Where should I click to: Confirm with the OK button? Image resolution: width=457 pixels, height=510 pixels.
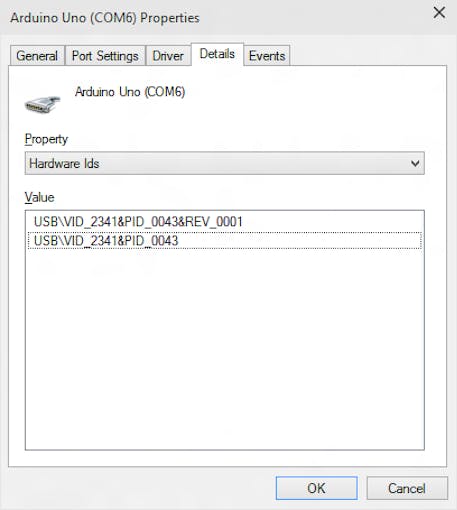[x=316, y=488]
